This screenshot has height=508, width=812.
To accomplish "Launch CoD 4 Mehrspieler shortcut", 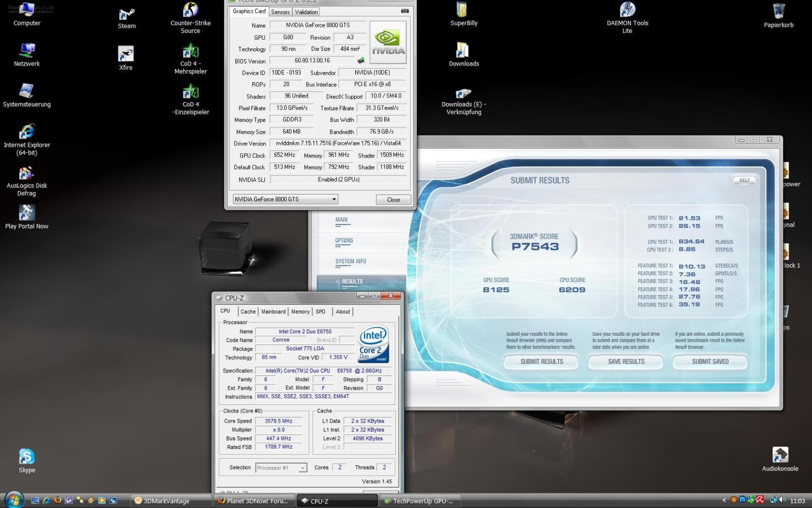I will pyautogui.click(x=190, y=59).
